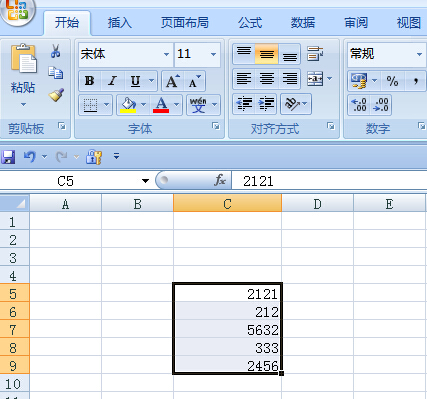Click the text orientation icon
This screenshot has height=399, width=427.
coord(292,104)
